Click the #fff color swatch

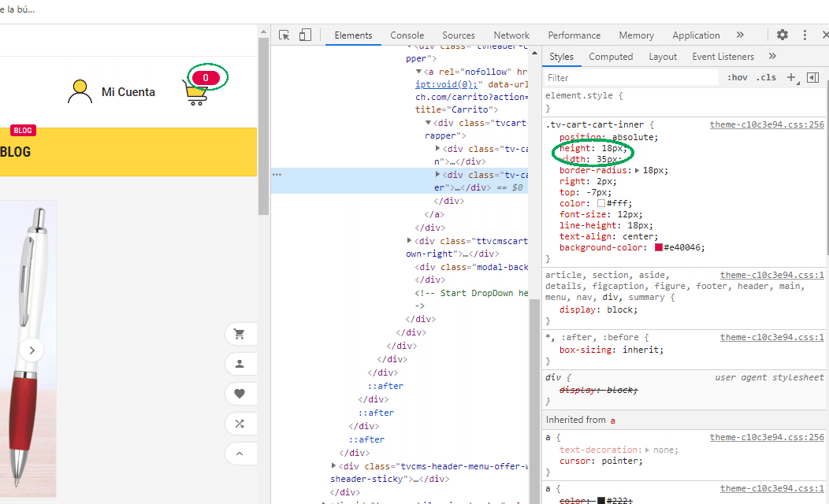coord(601,203)
